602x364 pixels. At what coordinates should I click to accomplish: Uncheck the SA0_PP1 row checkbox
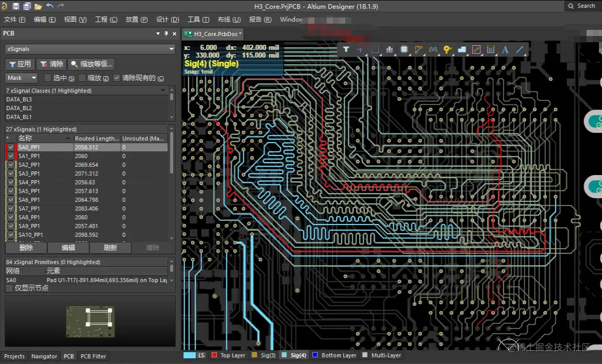tap(11, 147)
